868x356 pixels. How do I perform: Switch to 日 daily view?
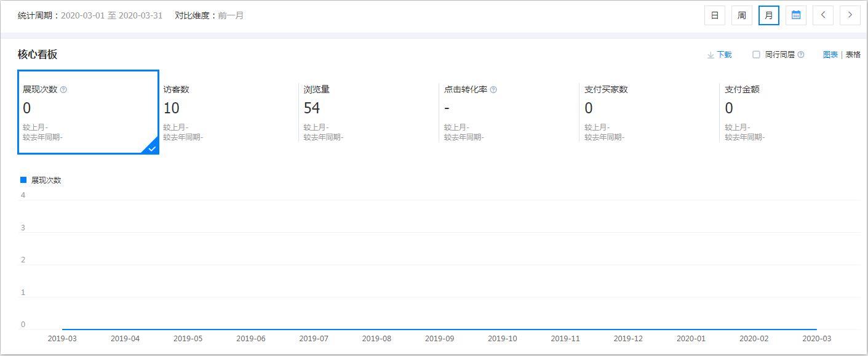point(714,15)
